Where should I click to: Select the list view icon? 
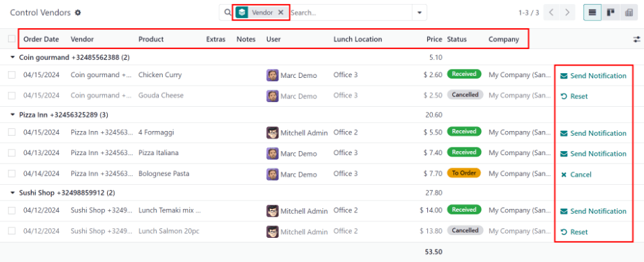[592, 12]
